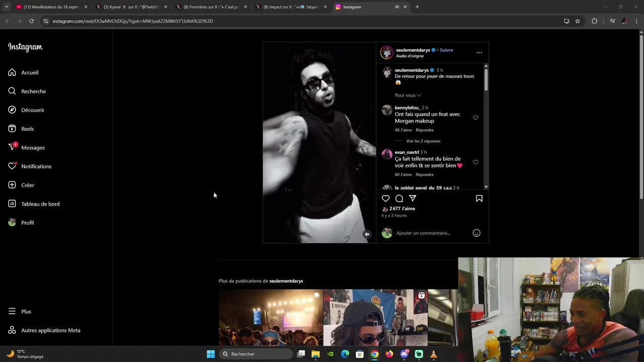Open weather widget 12°C Temps dégagé

25,354
